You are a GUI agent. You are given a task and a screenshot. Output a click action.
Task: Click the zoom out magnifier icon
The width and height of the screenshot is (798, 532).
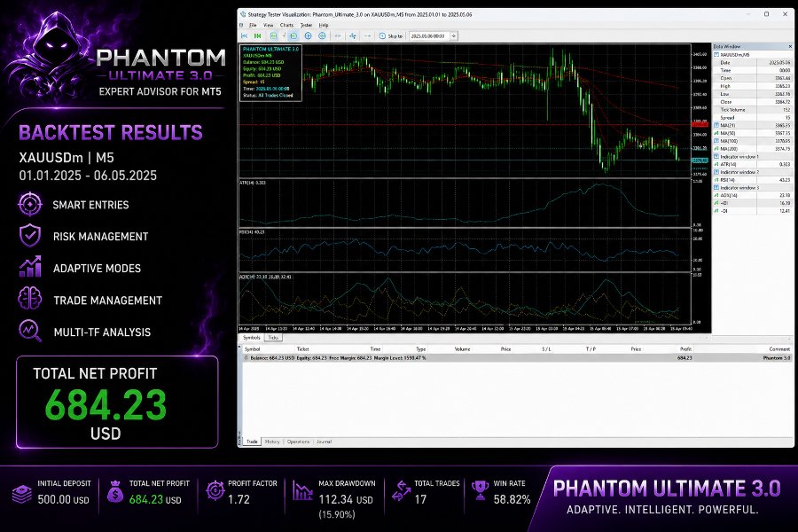point(322,35)
